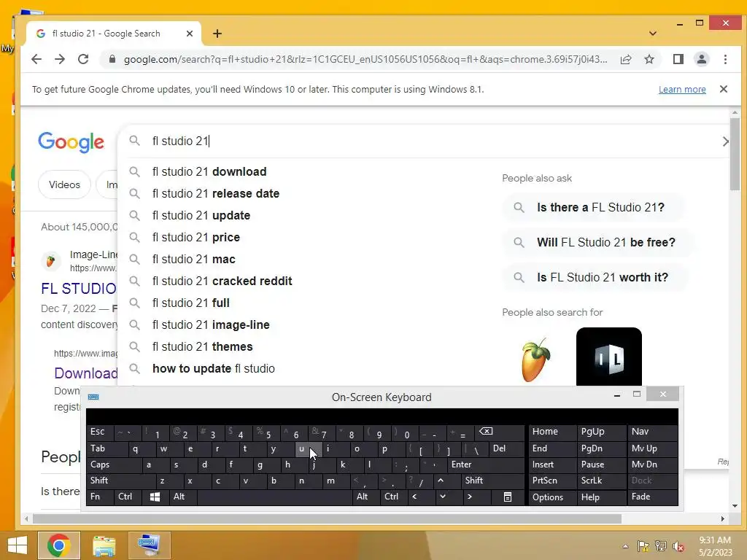The height and width of the screenshot is (560, 747).
Task: Open File Explorer from the taskbar
Action: [104, 545]
